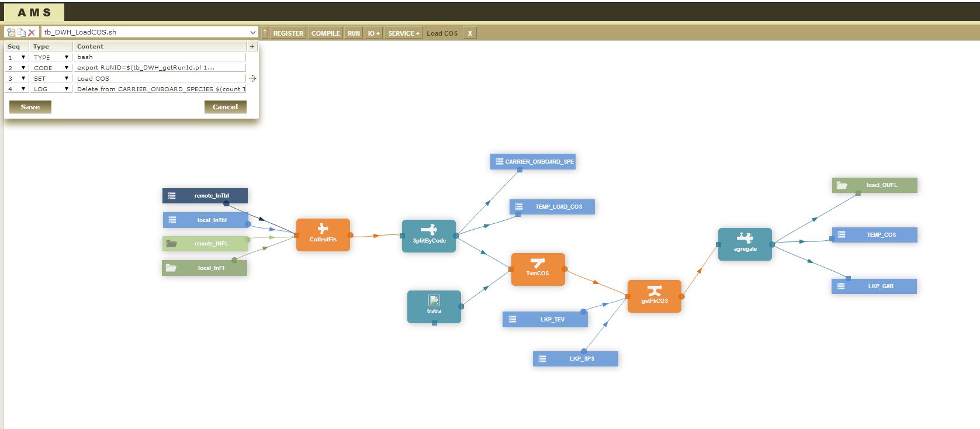This screenshot has height=429, width=980.
Task: Click the red delete X icon
Action: [x=32, y=33]
